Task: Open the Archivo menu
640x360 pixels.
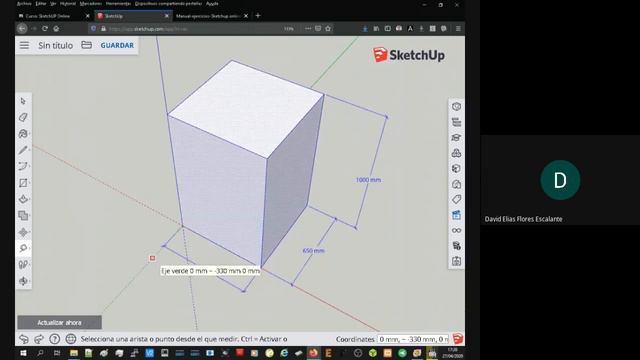Action: [24, 4]
